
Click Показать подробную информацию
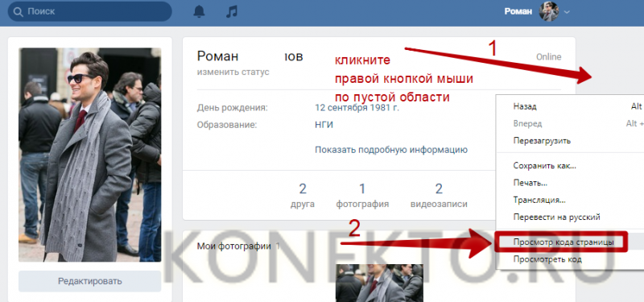(x=391, y=150)
